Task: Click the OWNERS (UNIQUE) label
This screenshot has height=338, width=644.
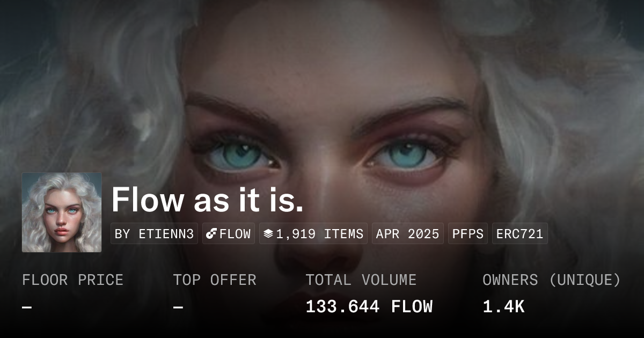Action: 551,280
